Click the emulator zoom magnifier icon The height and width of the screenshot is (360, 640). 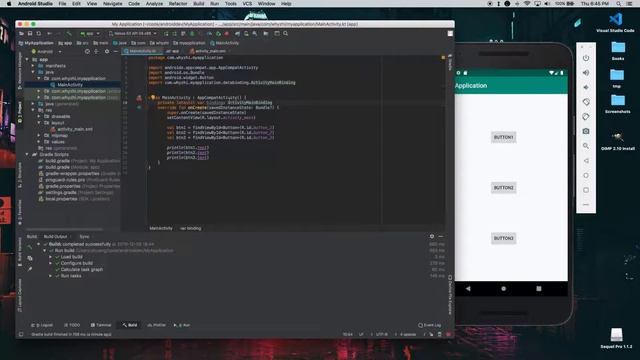point(586,146)
